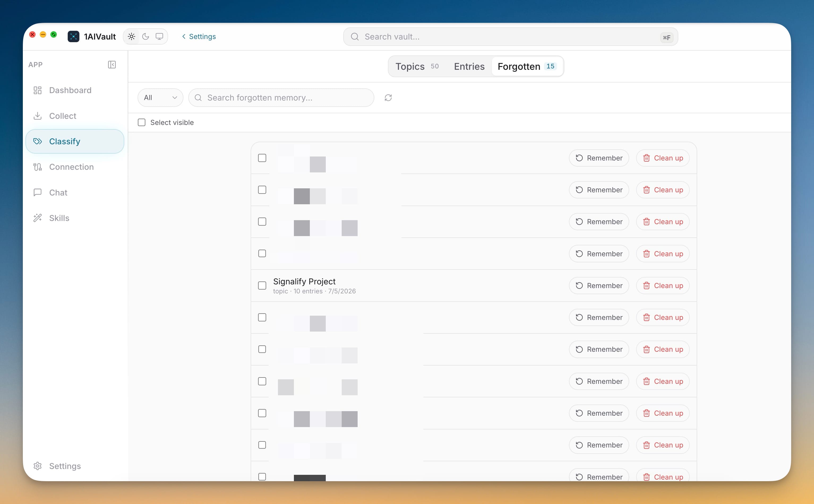Select the Forgotten tab
Viewport: 814px width, 504px height.
pos(527,66)
